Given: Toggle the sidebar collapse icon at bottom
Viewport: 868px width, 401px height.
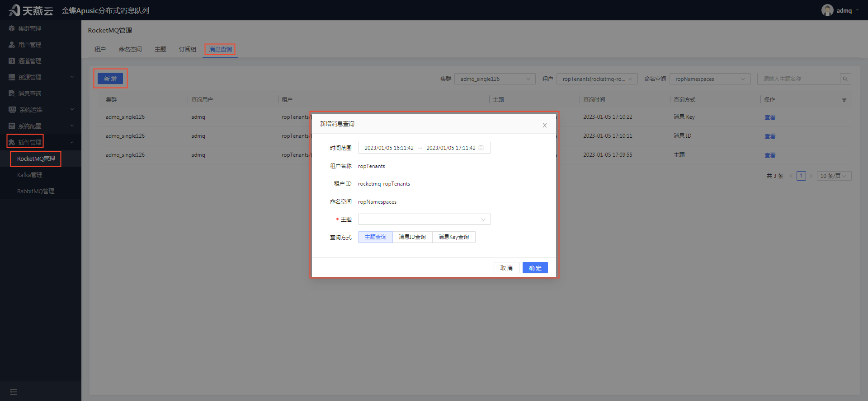Looking at the screenshot, I should point(14,392).
